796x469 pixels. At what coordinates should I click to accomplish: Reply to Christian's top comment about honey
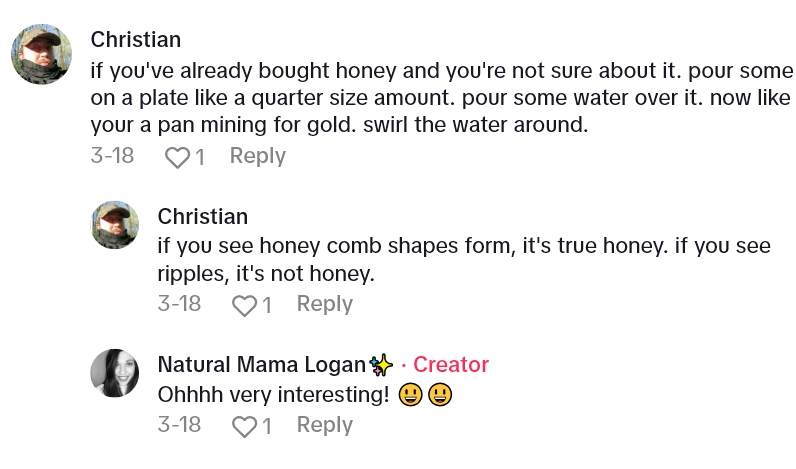[x=257, y=156]
